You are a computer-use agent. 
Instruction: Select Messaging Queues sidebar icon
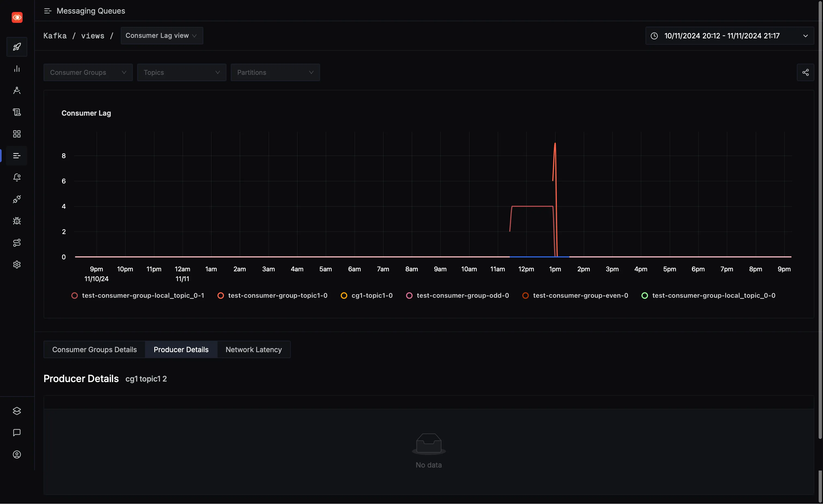pyautogui.click(x=17, y=156)
